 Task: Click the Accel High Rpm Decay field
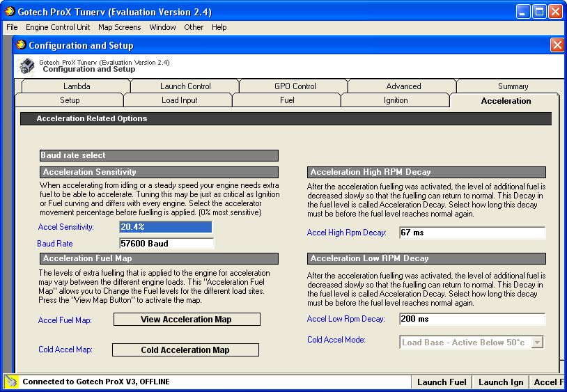pyautogui.click(x=472, y=233)
